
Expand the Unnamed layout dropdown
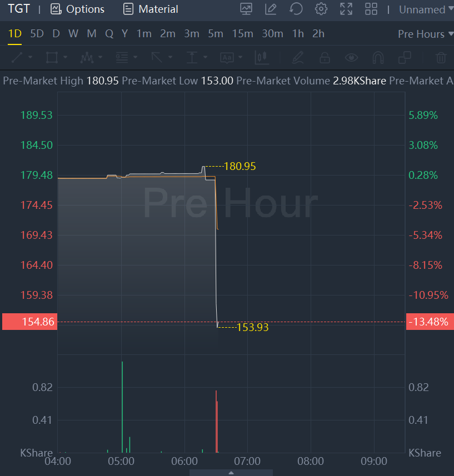click(422, 9)
